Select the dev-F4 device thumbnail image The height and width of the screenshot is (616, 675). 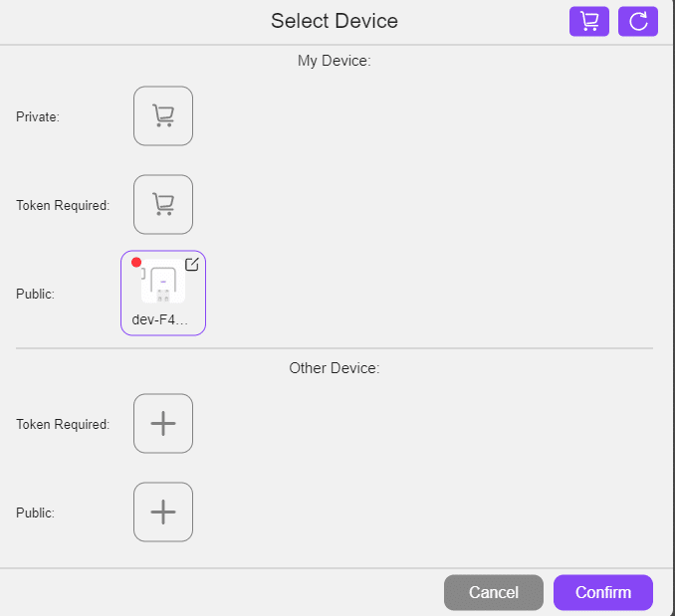pyautogui.click(x=163, y=282)
